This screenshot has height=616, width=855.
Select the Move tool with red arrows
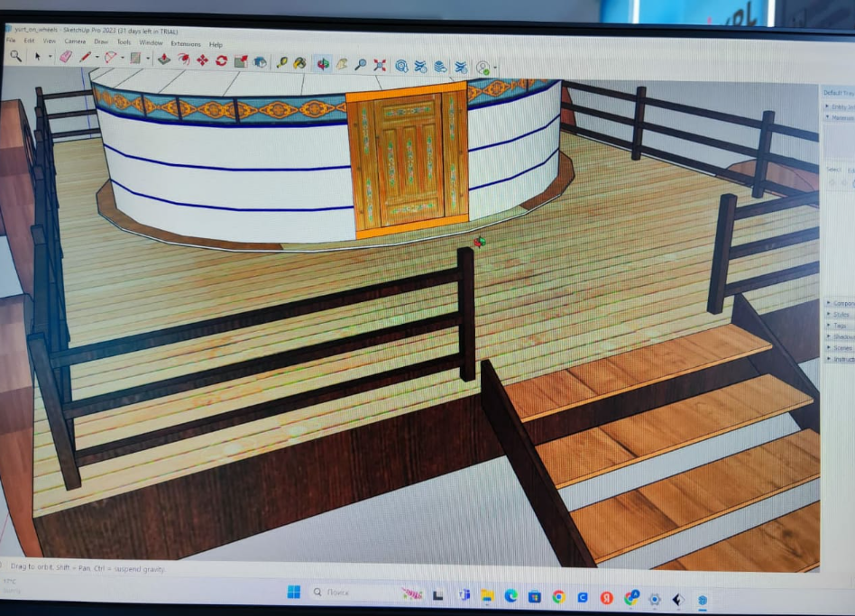pyautogui.click(x=202, y=60)
